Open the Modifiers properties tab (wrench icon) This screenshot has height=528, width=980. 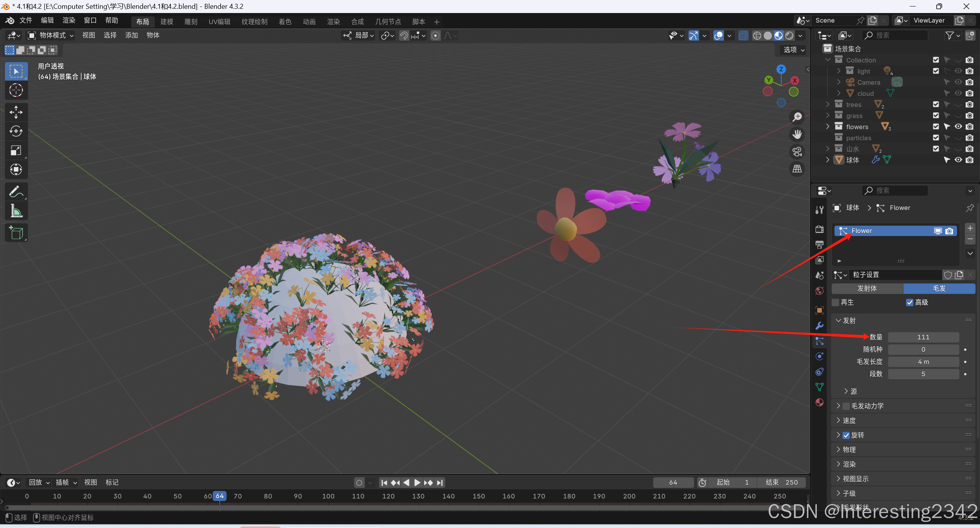click(x=820, y=326)
